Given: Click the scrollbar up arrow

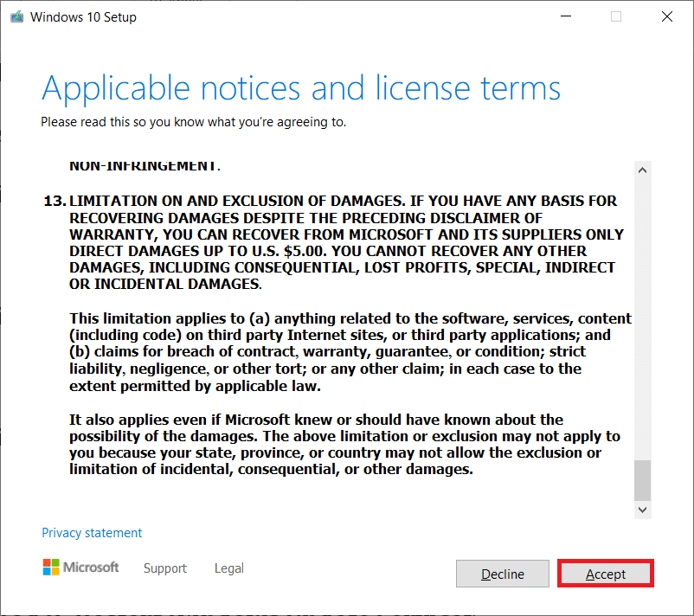Looking at the screenshot, I should click(642, 170).
